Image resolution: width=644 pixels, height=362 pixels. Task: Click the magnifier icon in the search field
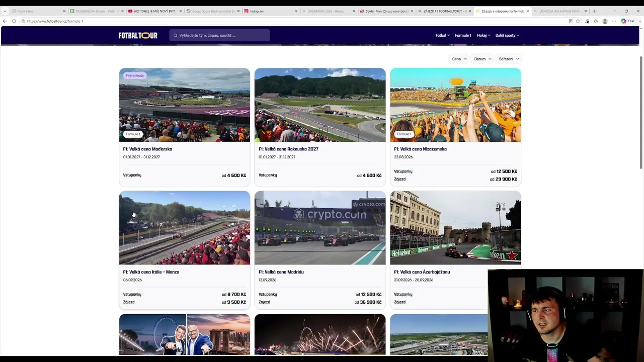176,35
